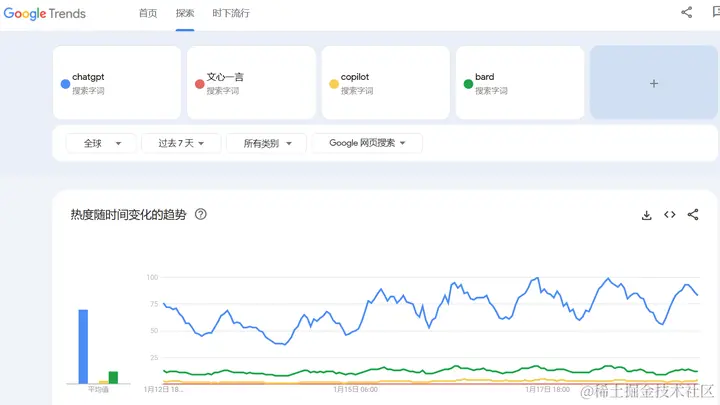
Task: Click the embed code icon on the chart
Action: click(x=669, y=214)
